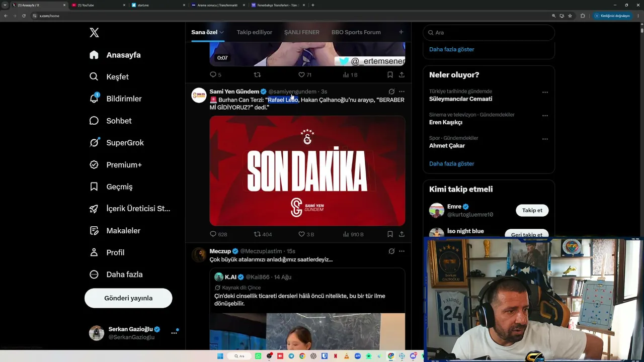Open Meczup account name
This screenshot has height=362, width=644.
pos(220,251)
